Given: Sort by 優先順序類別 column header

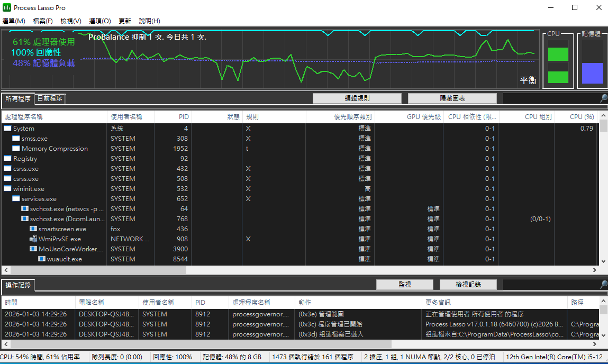Looking at the screenshot, I should [x=340, y=117].
